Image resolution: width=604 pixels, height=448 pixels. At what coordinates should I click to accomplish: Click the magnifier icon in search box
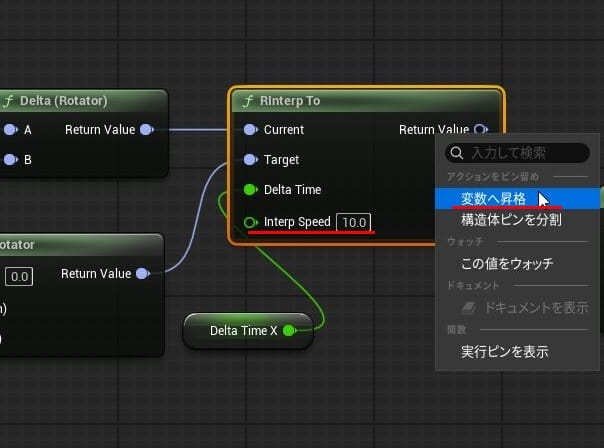pos(457,153)
